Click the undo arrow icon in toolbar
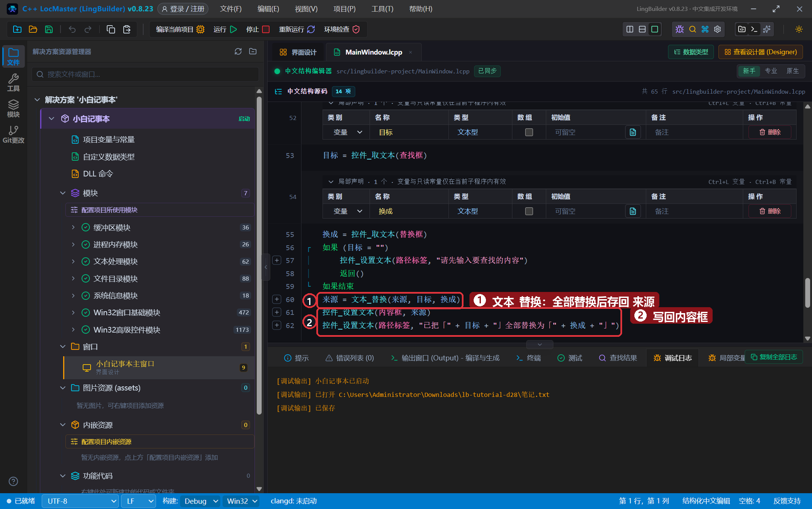This screenshot has width=812, height=509. point(72,29)
